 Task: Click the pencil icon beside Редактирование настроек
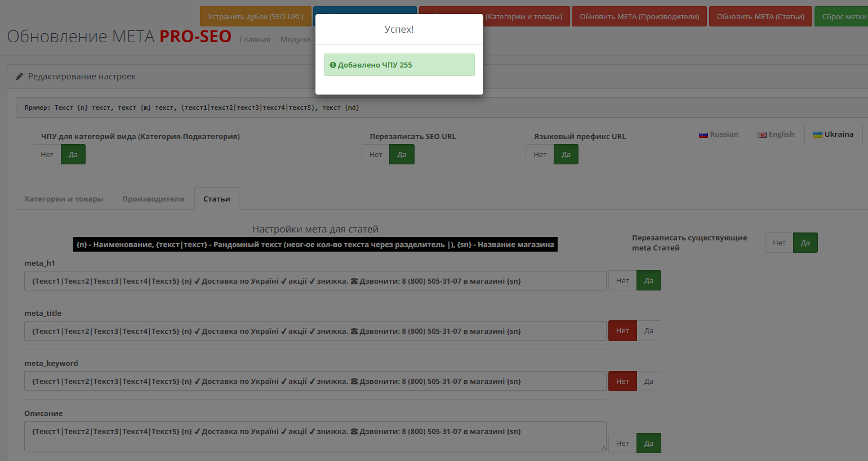tap(19, 77)
